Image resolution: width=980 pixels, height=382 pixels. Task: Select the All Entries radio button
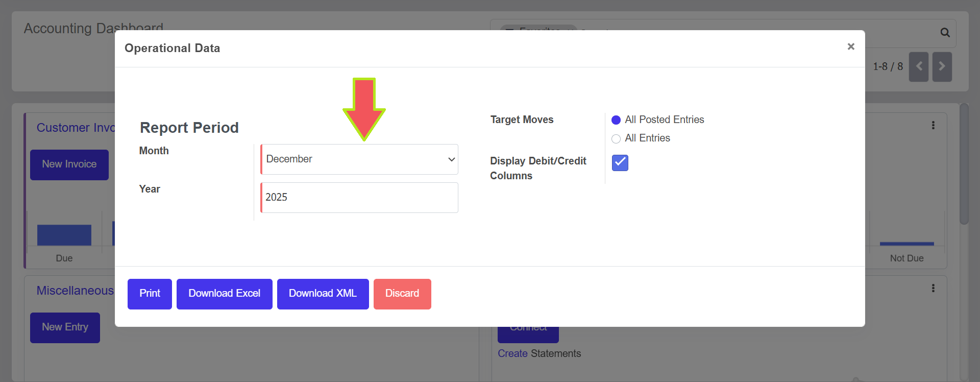[616, 138]
